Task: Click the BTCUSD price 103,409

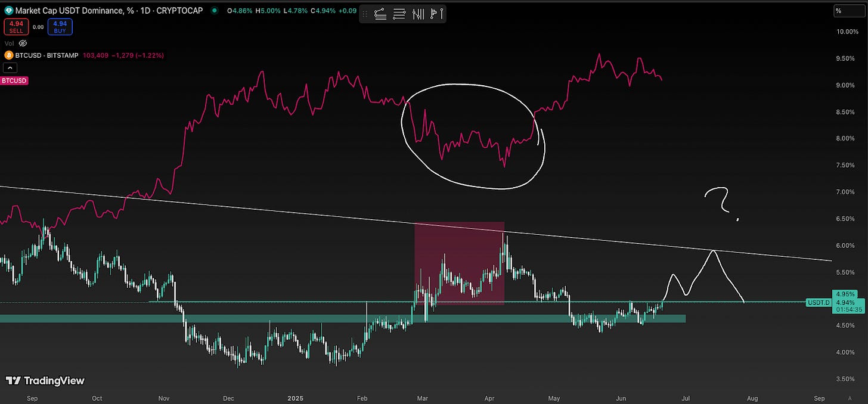Action: coord(95,55)
